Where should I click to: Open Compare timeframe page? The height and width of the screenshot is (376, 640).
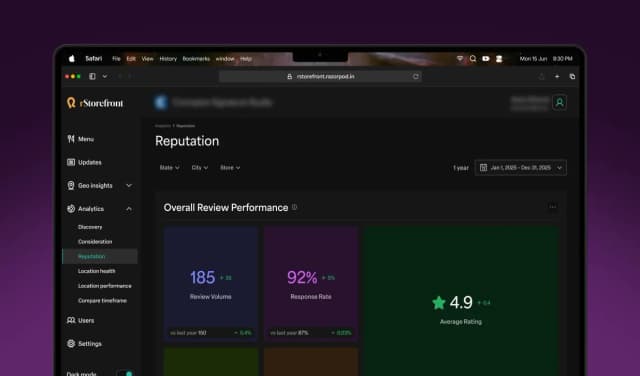pyautogui.click(x=102, y=300)
